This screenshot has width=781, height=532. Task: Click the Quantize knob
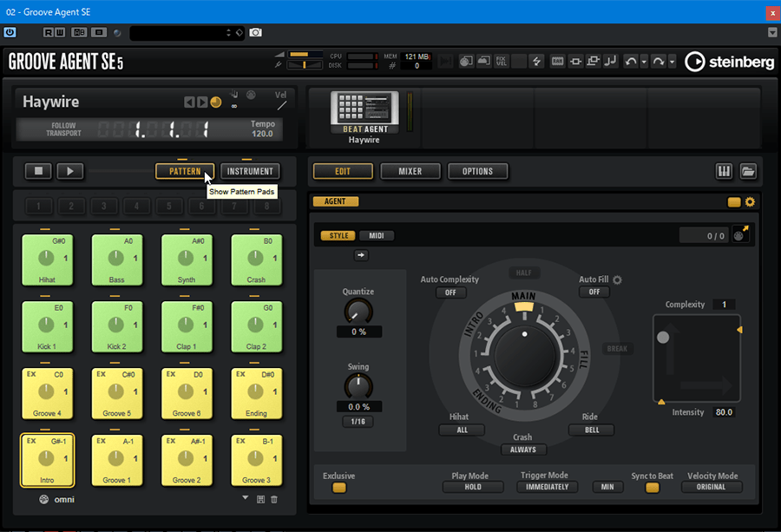pyautogui.click(x=358, y=310)
